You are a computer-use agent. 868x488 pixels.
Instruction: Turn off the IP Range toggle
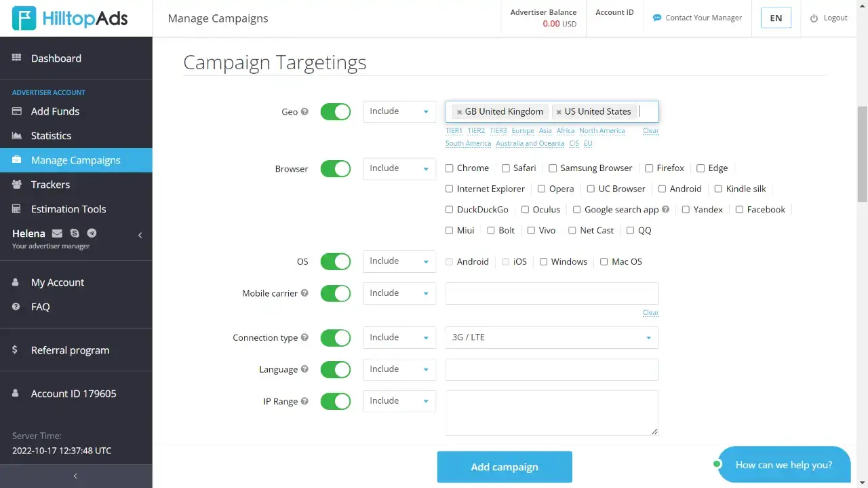[x=335, y=401]
